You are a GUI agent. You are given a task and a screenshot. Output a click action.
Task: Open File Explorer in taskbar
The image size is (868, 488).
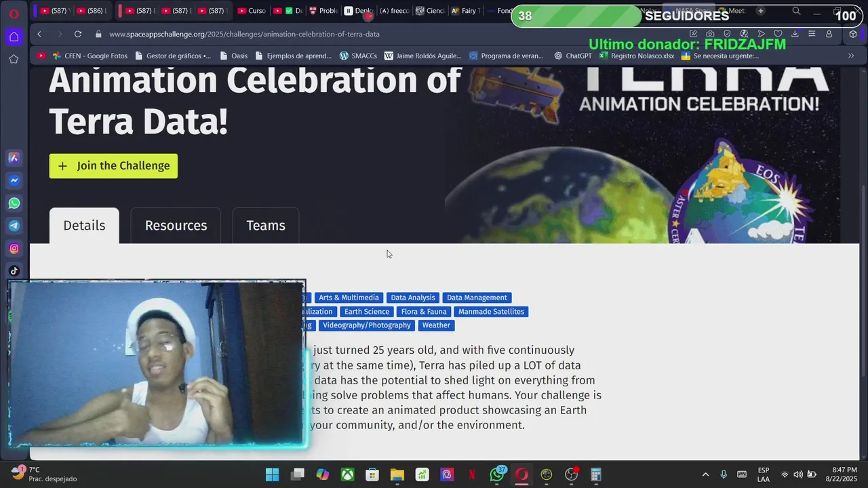[397, 474]
